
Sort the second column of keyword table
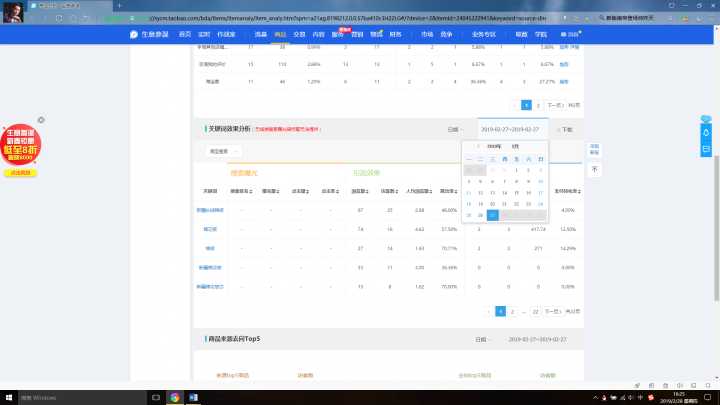click(241, 191)
